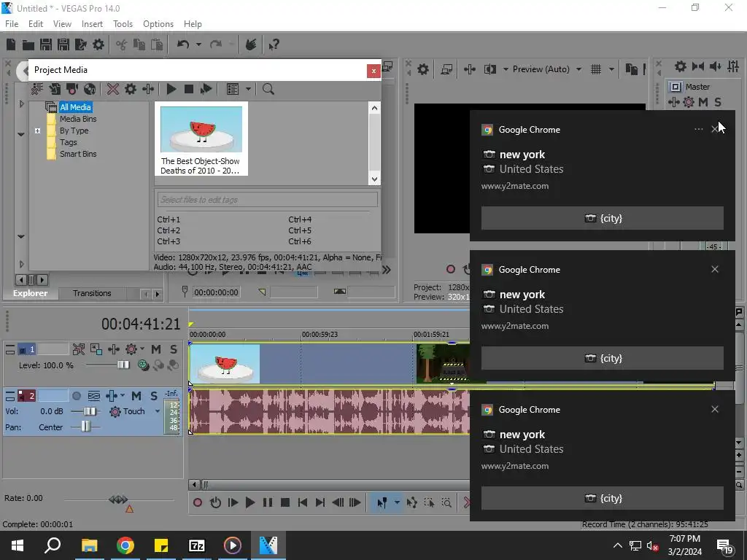Select Envelope edit tool

(411, 502)
